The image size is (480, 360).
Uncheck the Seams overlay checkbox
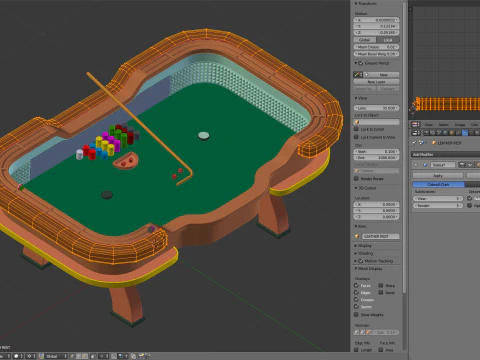[356, 306]
